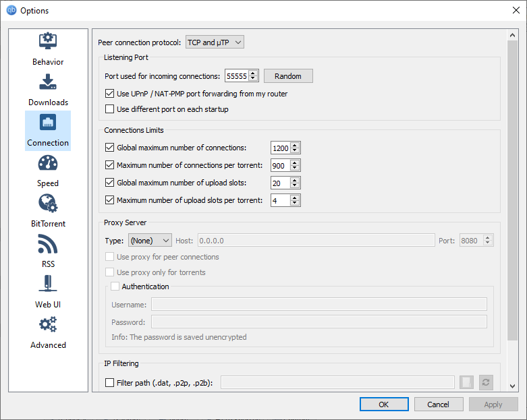Viewport: 527px width, 420px height.
Task: Click the Filter path text field
Action: [x=337, y=382]
